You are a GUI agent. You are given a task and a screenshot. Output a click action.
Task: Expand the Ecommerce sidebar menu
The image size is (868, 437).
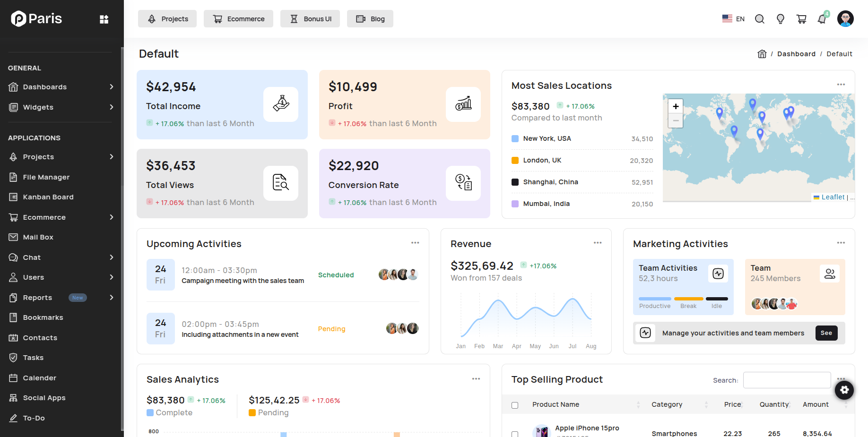44,217
